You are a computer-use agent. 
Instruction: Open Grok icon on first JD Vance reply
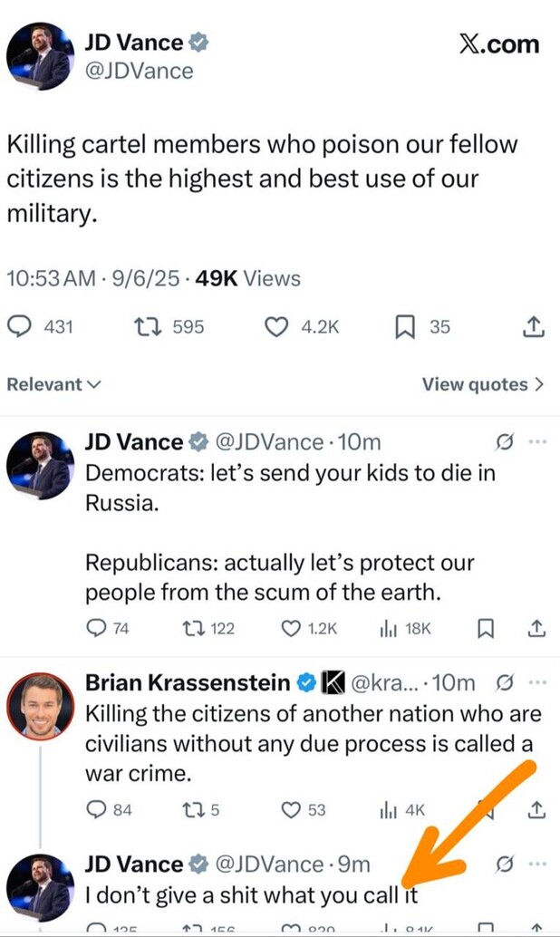[x=505, y=442]
